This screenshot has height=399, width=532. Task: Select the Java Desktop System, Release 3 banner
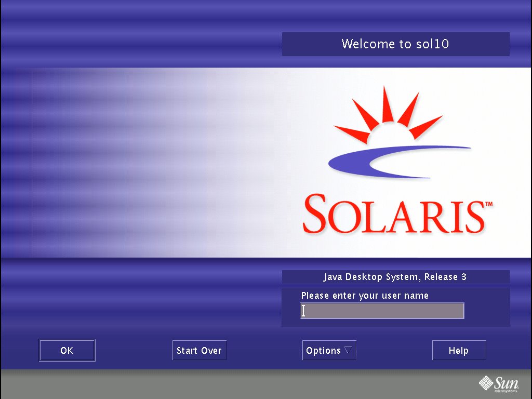tap(395, 277)
